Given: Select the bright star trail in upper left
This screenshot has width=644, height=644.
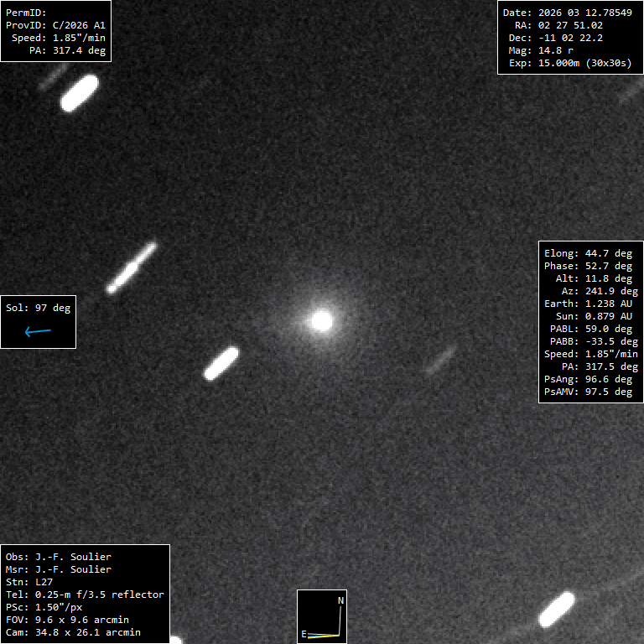Looking at the screenshot, I should (80, 93).
